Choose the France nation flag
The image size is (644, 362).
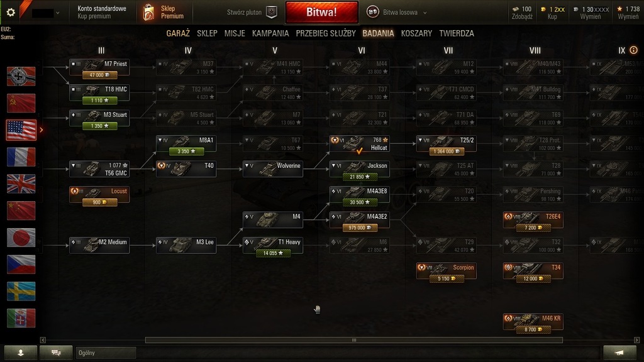[21, 157]
